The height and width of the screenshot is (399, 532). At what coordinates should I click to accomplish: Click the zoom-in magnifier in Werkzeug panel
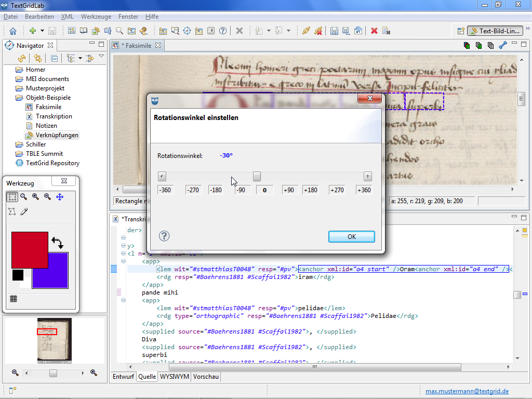(36, 197)
